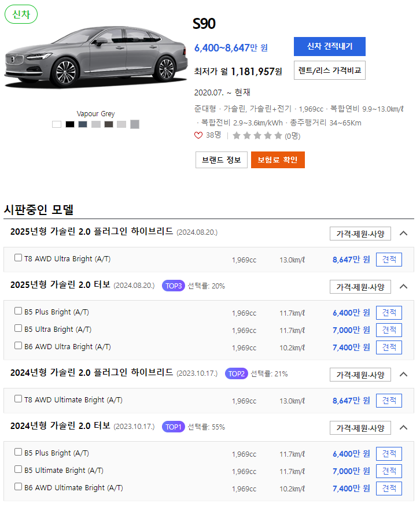Click the 38명 likes count
This screenshot has width=420, height=507.
[x=213, y=135]
